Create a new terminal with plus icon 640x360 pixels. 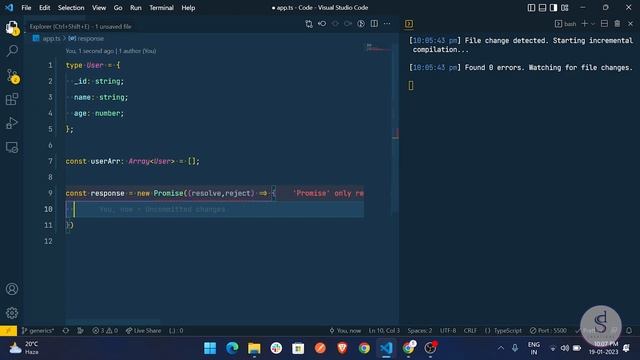pyautogui.click(x=584, y=24)
